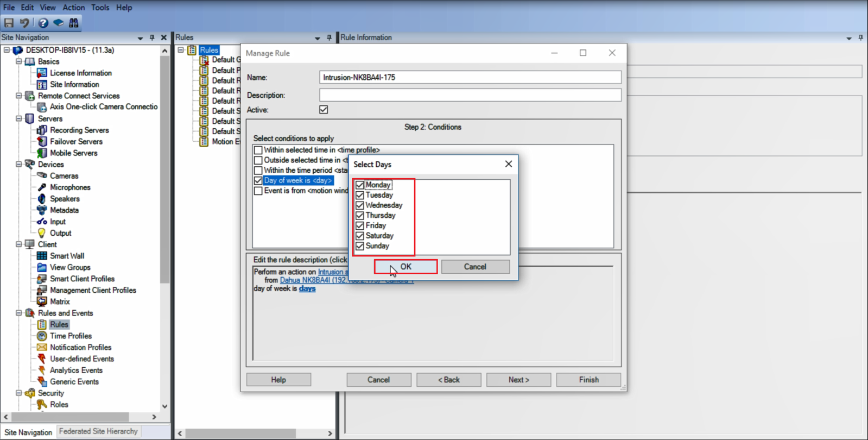Screen dimensions: 868x440
Task: Uncheck Monday in Select Days
Action: click(360, 185)
